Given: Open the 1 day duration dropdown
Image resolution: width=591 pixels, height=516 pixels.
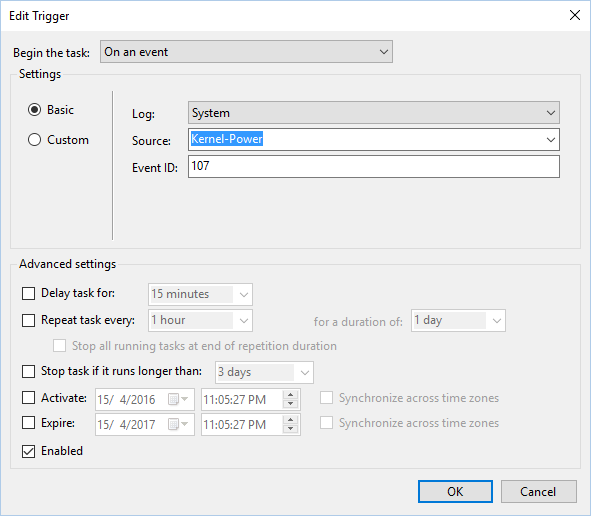Looking at the screenshot, I should pyautogui.click(x=458, y=320).
